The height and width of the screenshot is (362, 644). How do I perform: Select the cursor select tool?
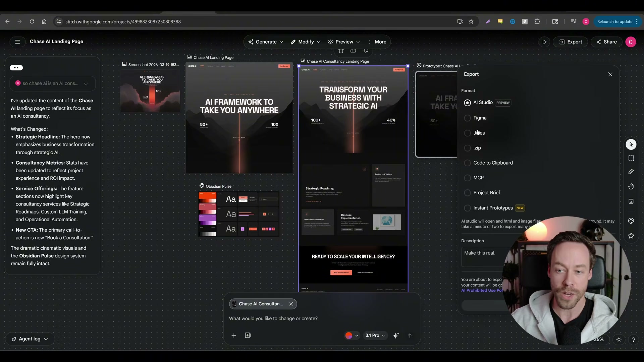[631, 144]
